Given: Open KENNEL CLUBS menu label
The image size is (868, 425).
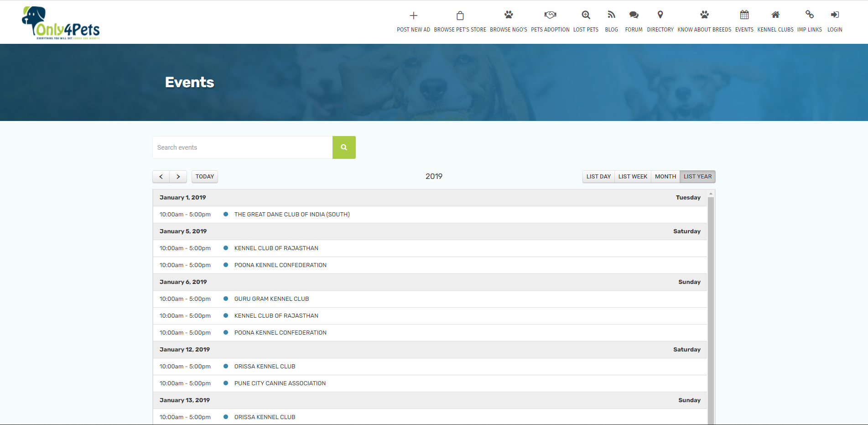Looking at the screenshot, I should [x=775, y=30].
